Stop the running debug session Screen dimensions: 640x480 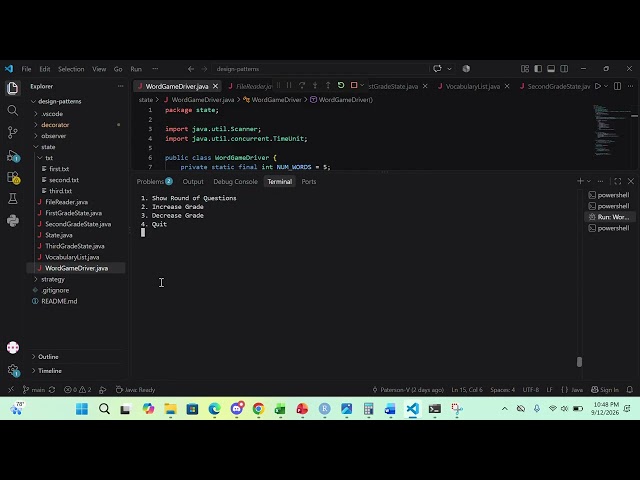click(354, 85)
